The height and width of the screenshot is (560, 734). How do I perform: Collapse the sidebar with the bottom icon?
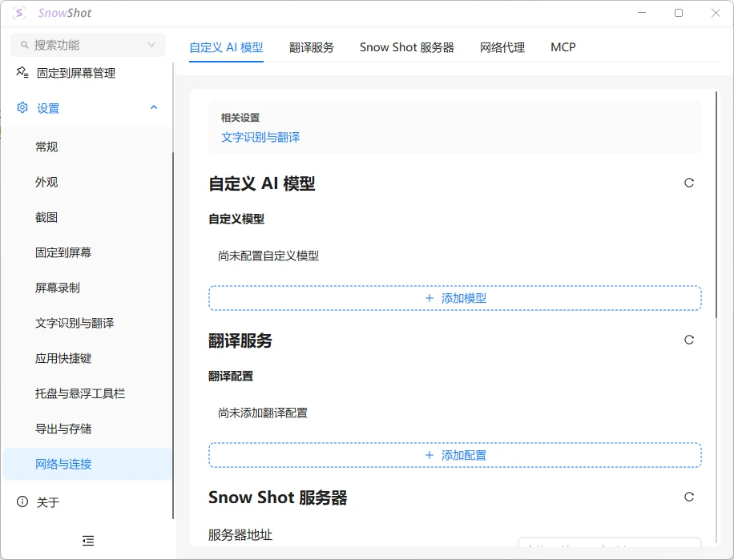coord(88,541)
